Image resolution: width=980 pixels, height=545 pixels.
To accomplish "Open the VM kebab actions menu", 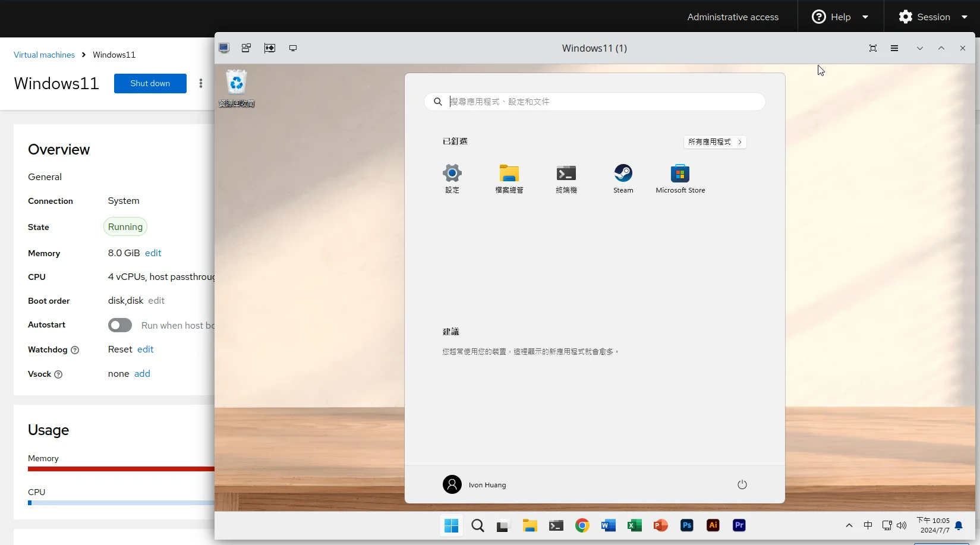I will coord(201,83).
